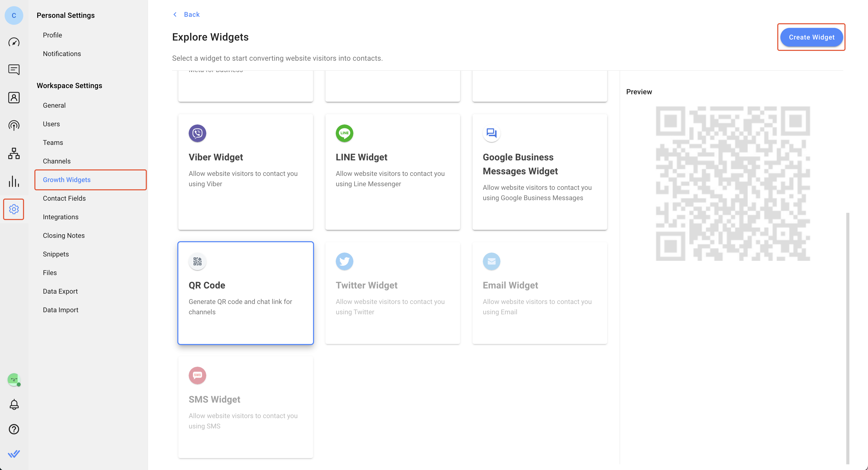The width and height of the screenshot is (868, 470).
Task: Click the workspace avatar labeled C
Action: [14, 15]
